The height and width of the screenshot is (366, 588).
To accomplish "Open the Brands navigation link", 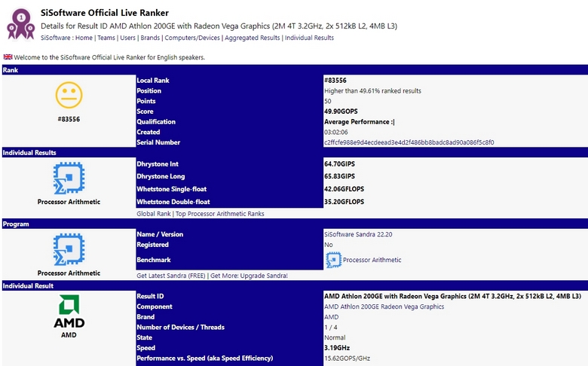I will click(150, 38).
